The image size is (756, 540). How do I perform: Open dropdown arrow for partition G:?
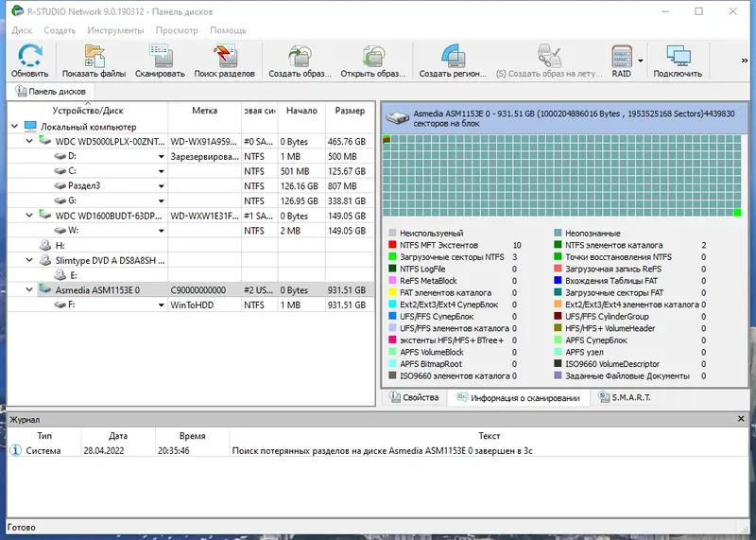[161, 201]
